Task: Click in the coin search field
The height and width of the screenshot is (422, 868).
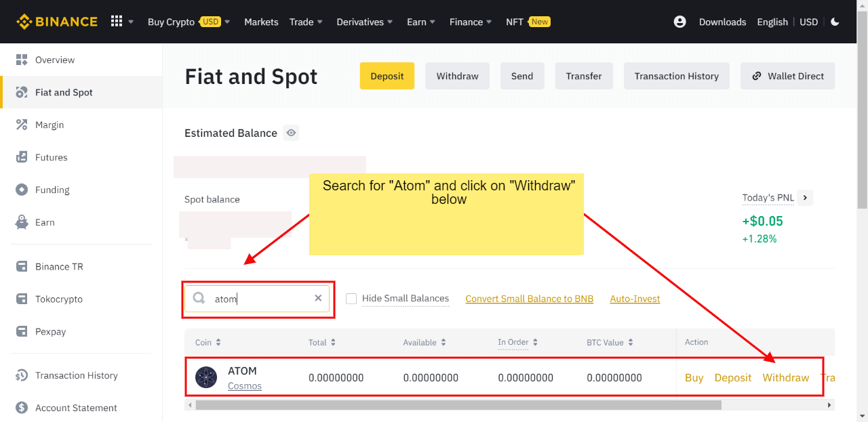Action: (257, 298)
